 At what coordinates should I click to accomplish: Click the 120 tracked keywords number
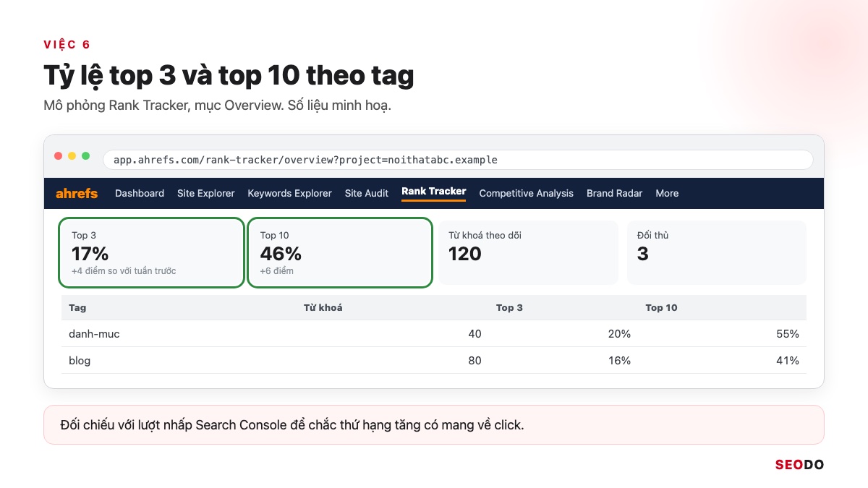tap(465, 254)
